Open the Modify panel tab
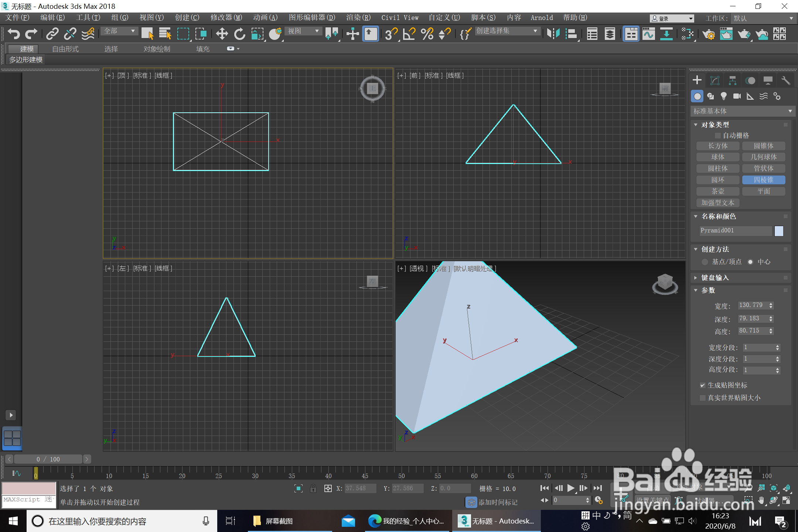 [715, 81]
